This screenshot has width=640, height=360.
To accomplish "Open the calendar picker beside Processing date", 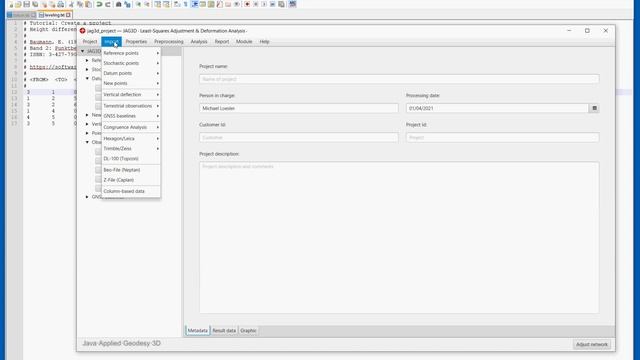I will coord(594,108).
